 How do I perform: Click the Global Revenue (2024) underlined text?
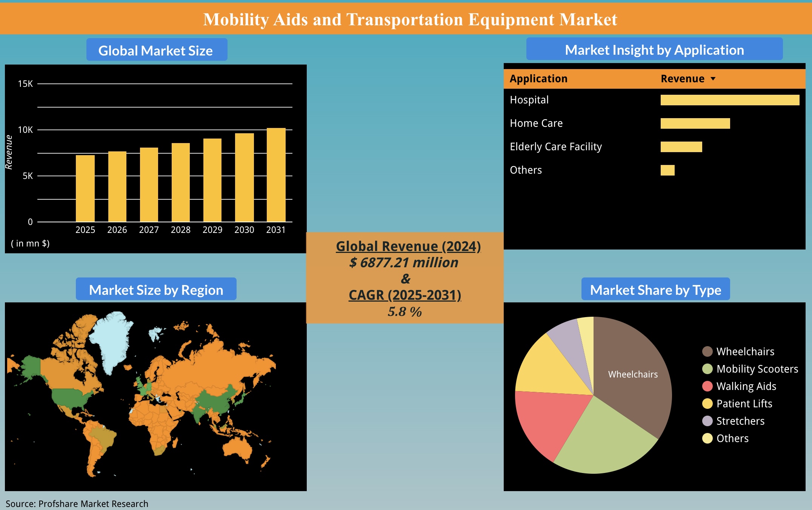pyautogui.click(x=408, y=246)
